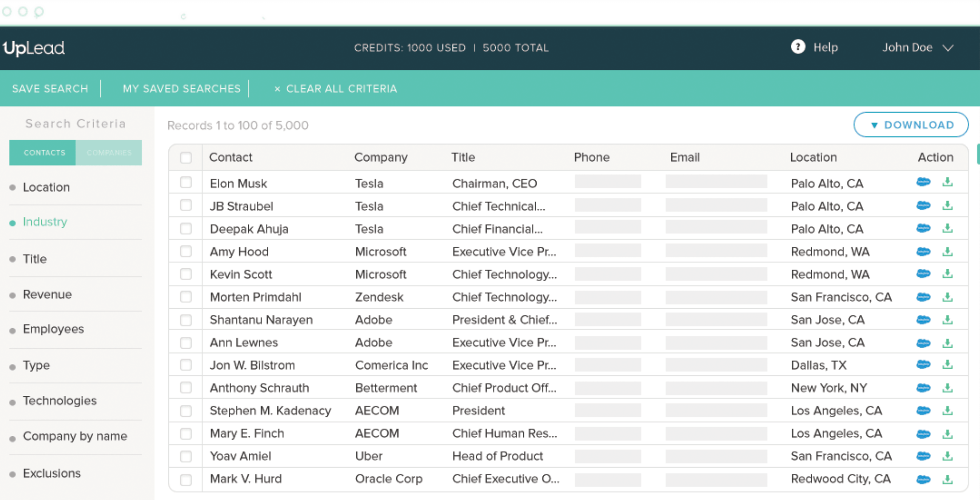Click the download icon in Ann Lewnes' row
This screenshot has height=500, width=980.
coord(947,343)
